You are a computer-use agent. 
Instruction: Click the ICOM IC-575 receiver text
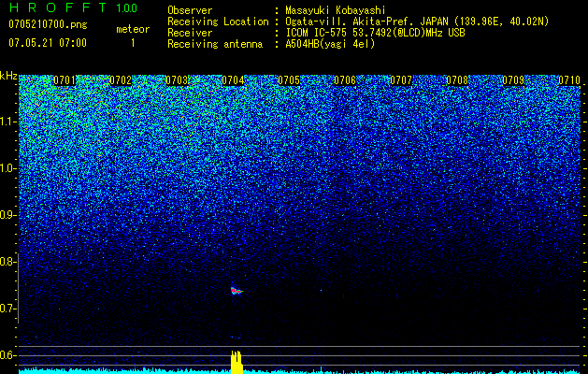tap(375, 33)
